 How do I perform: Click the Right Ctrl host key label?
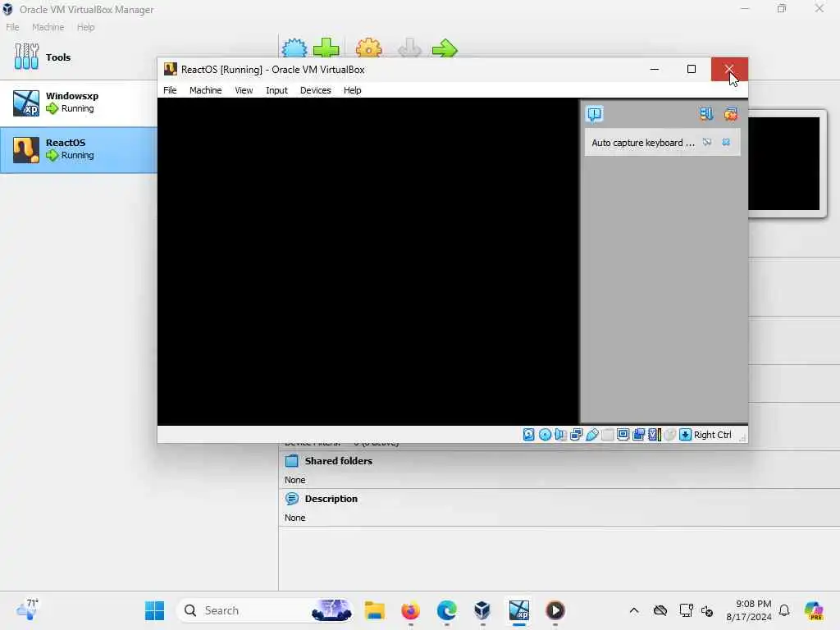pos(713,435)
